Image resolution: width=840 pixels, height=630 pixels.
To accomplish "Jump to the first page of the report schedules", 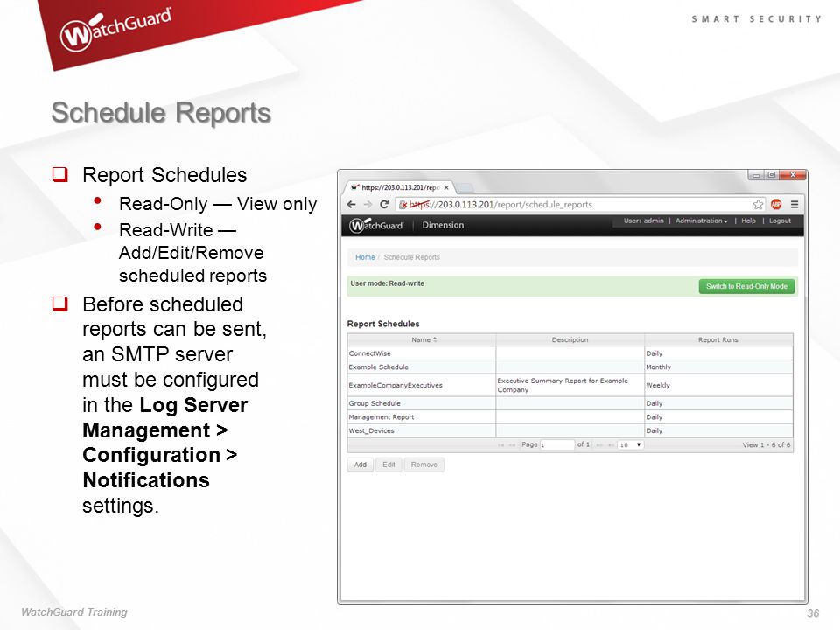I will tap(500, 445).
